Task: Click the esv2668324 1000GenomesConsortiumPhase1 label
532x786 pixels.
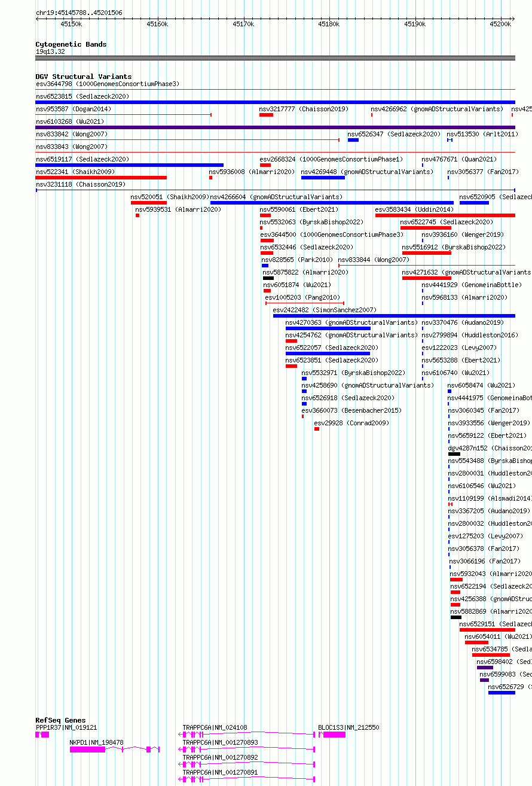Action: tap(332, 159)
